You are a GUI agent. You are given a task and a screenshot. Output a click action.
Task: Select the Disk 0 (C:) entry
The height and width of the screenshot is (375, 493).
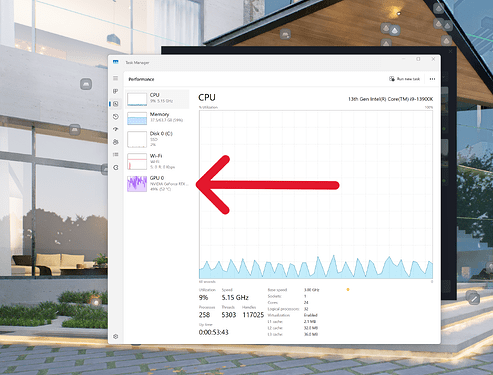pyautogui.click(x=157, y=139)
